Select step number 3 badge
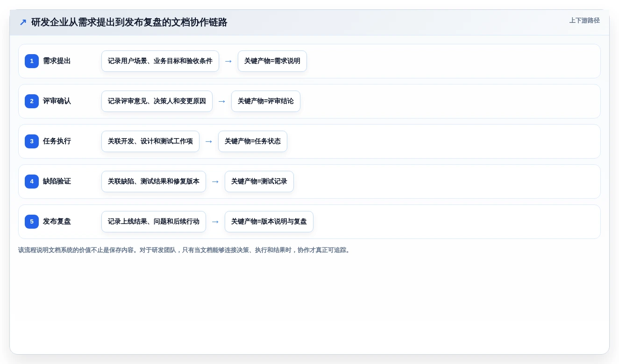The image size is (619, 364). click(32, 141)
